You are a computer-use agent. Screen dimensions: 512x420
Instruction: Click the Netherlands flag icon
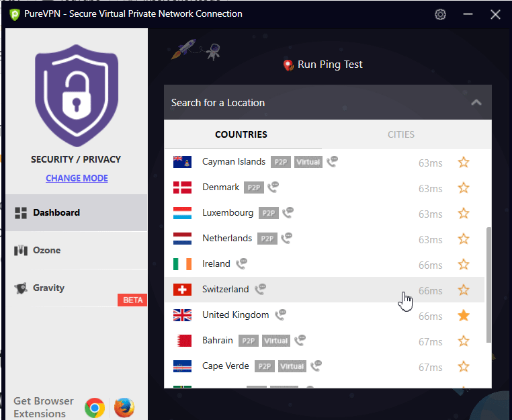[182, 239]
